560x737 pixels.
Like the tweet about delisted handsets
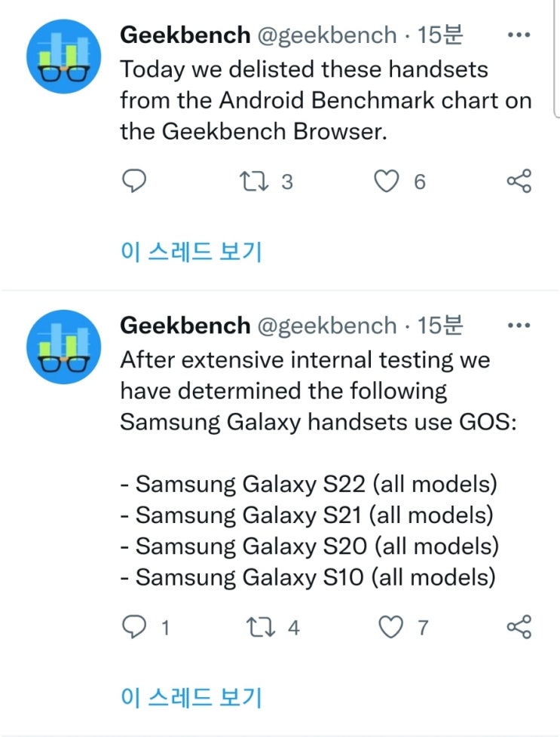coord(387,181)
